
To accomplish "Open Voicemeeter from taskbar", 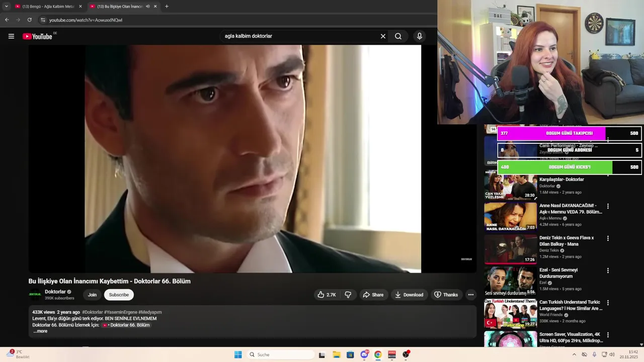I will (x=392, y=355).
